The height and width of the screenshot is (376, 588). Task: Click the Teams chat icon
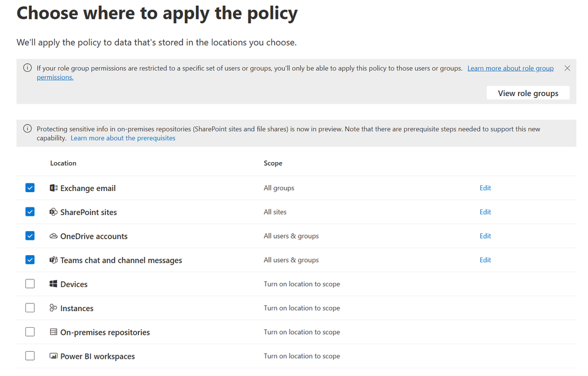click(x=54, y=260)
